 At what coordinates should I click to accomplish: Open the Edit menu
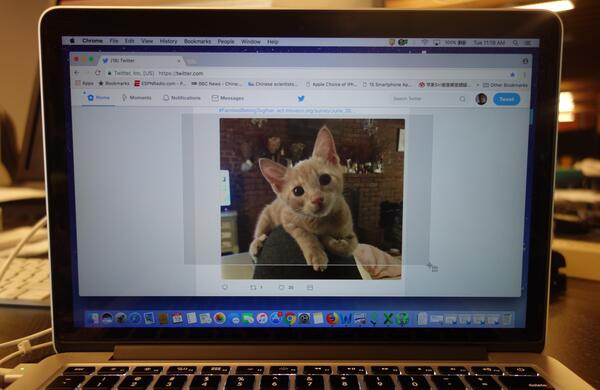click(129, 41)
